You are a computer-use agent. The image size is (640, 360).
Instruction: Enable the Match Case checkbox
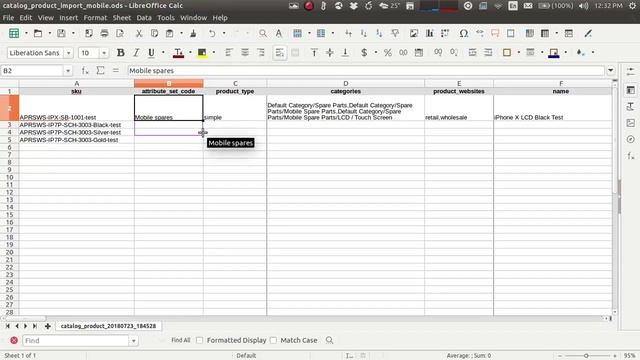[273, 340]
